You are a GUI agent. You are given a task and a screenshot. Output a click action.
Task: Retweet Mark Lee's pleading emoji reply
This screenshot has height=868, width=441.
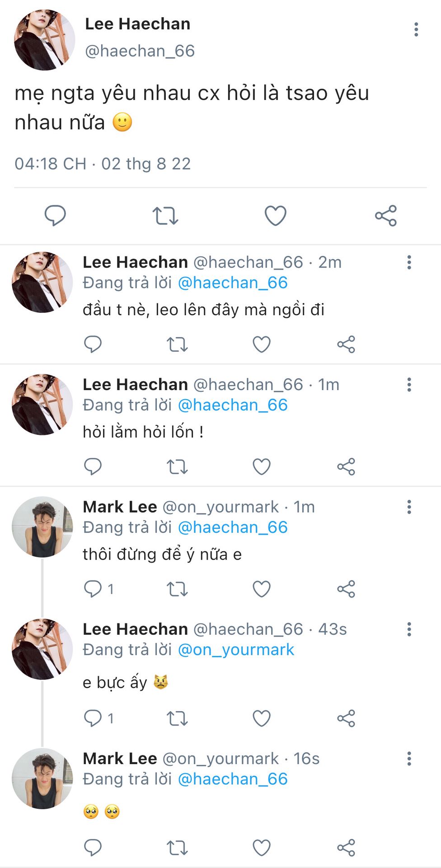pyautogui.click(x=177, y=848)
